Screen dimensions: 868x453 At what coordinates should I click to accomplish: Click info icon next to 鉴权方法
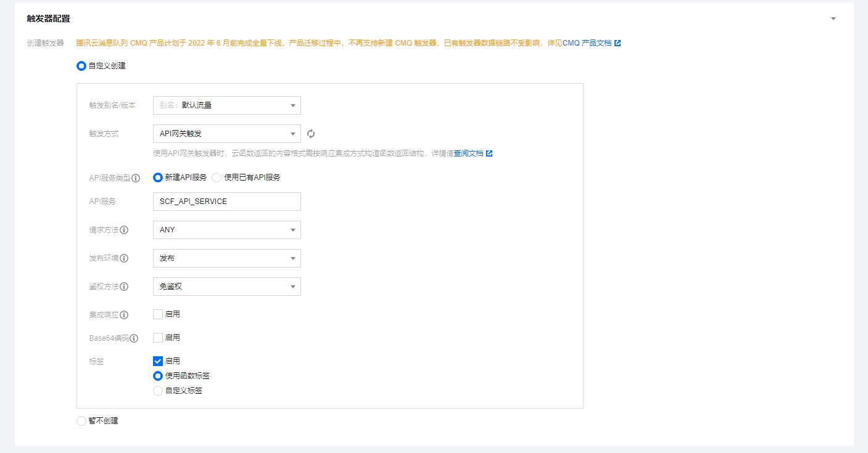click(x=124, y=287)
